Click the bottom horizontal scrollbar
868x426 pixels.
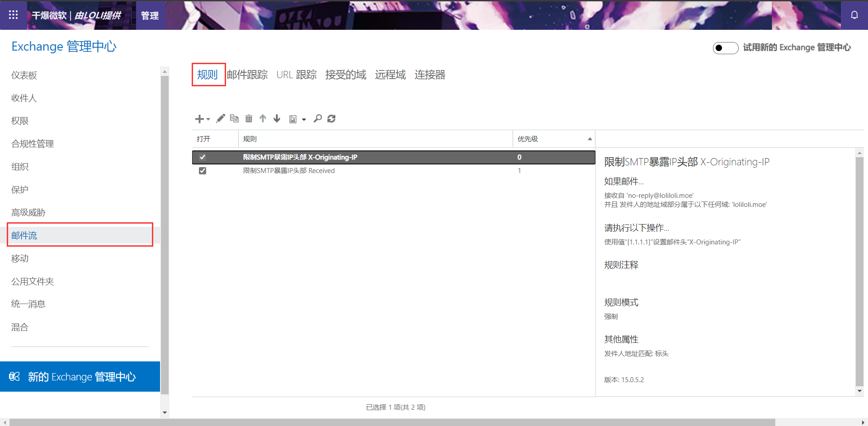(392, 422)
